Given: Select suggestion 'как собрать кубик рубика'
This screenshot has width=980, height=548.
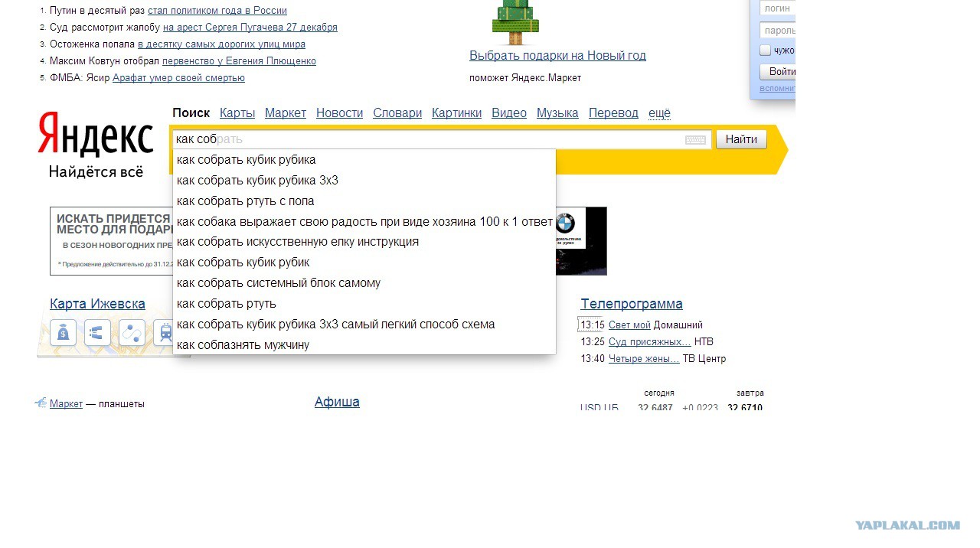Looking at the screenshot, I should (x=364, y=160).
